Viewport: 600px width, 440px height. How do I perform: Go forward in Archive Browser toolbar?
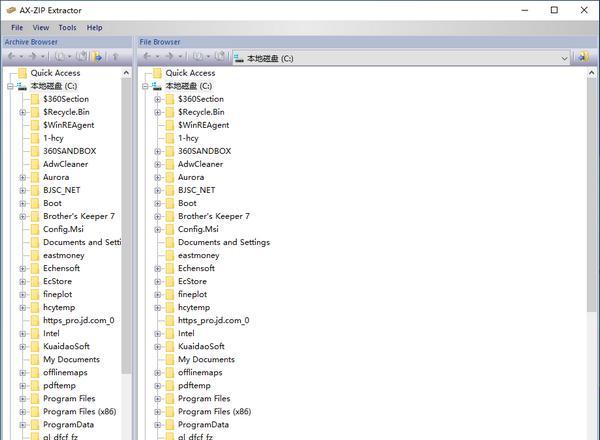pyautogui.click(x=33, y=57)
